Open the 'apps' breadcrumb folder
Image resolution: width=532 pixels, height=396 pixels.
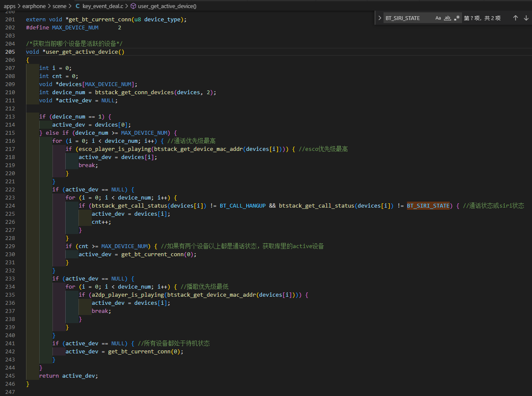click(10, 6)
